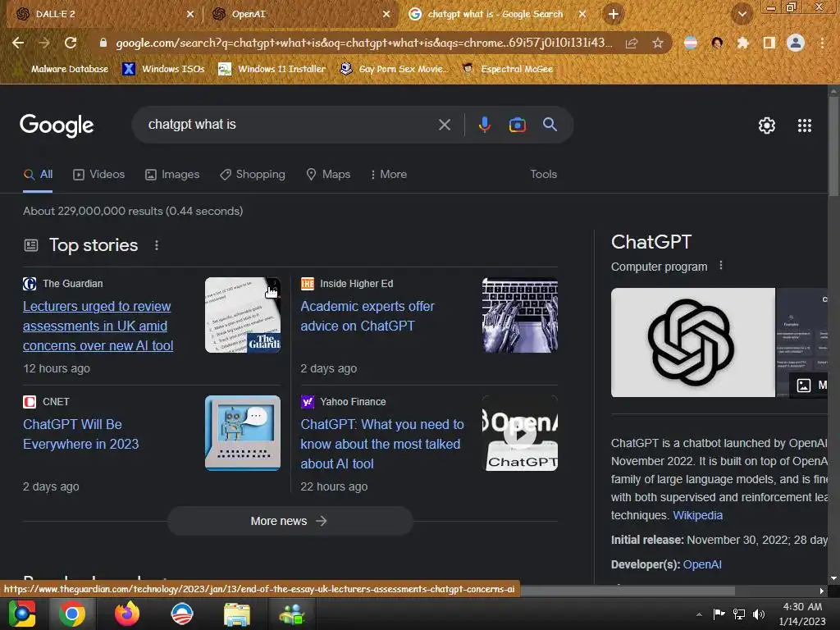This screenshot has height=630, width=840.
Task: Open the Inside Higher Ed keyboard thumbnail
Action: click(x=519, y=315)
